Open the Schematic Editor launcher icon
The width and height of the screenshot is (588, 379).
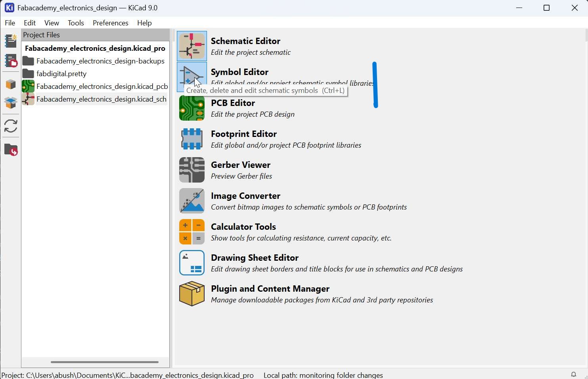click(192, 46)
